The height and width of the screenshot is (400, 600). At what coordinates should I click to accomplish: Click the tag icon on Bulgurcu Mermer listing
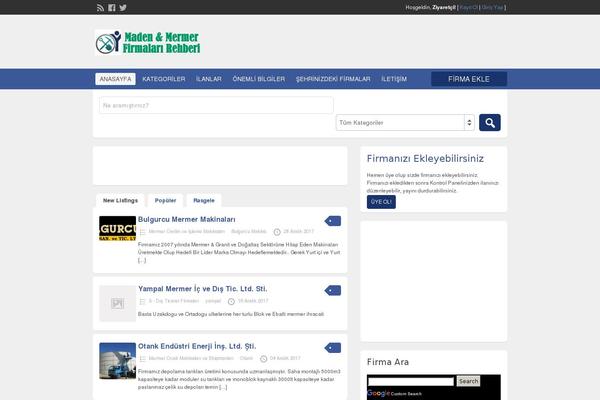tap(333, 221)
